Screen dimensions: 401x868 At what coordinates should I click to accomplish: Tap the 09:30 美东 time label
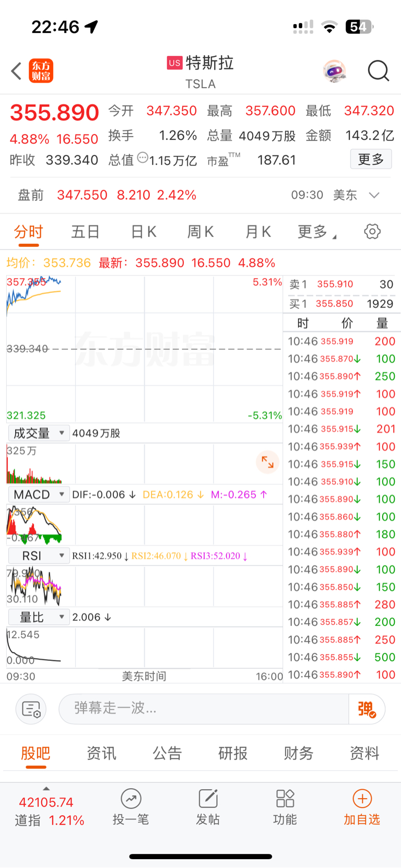[324, 195]
